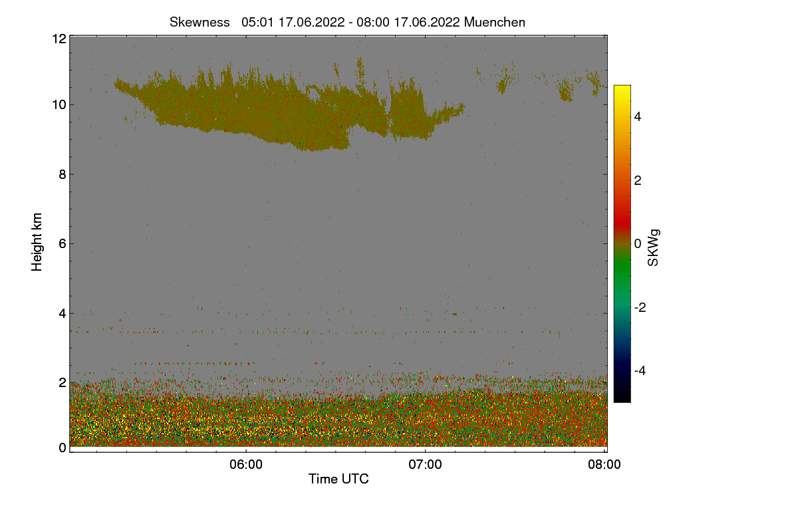Click the 'Time UTC' x-axis label
This screenshot has height=532, width=798.
[338, 479]
